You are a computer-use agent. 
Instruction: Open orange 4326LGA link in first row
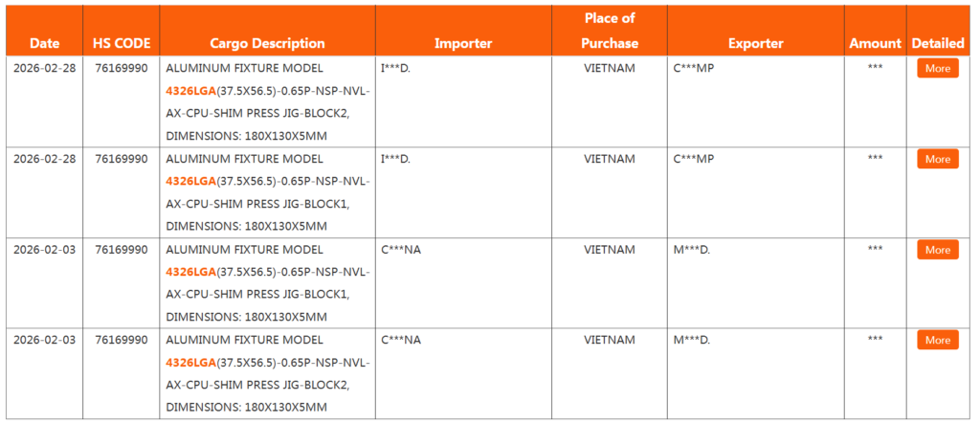(190, 91)
